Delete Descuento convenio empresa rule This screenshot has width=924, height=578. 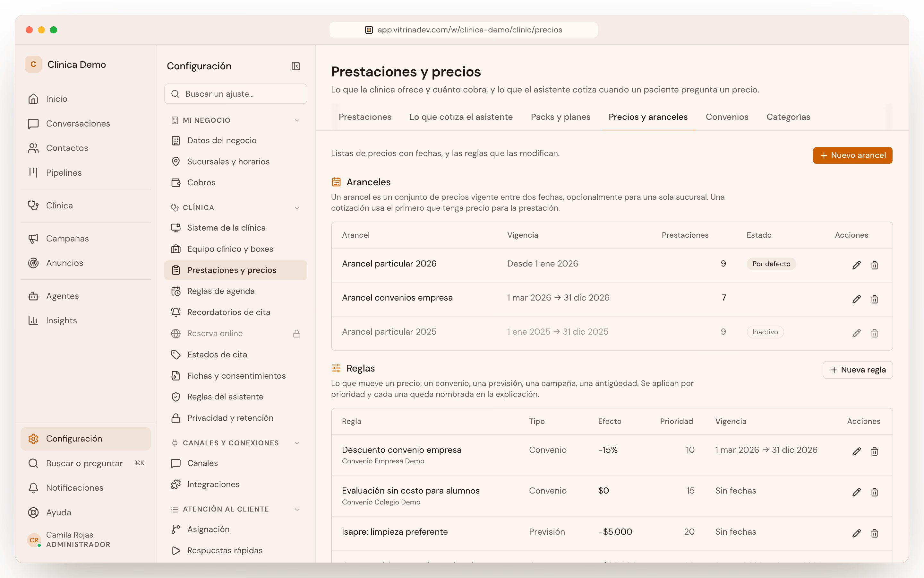click(874, 451)
